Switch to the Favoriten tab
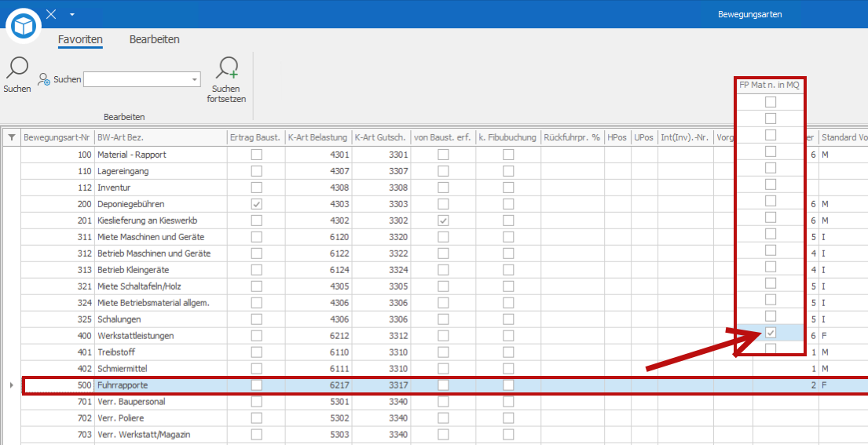Viewport: 868px width, 445px height. (x=80, y=39)
